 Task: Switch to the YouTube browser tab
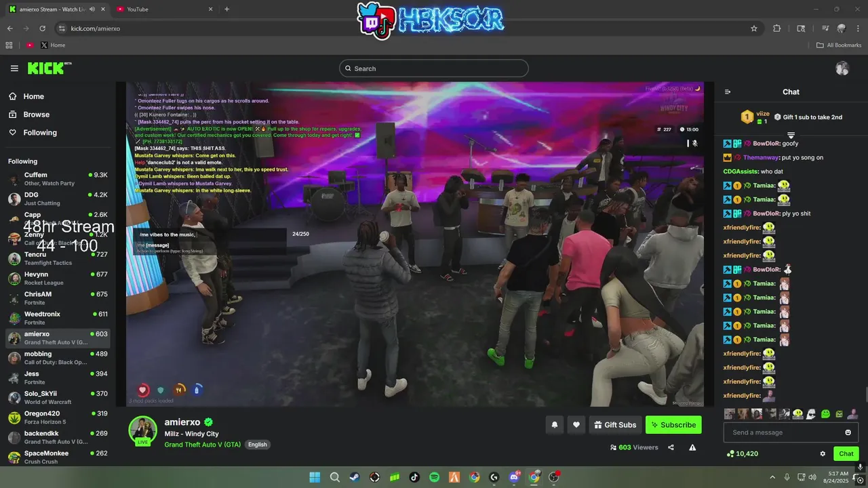pos(163,9)
